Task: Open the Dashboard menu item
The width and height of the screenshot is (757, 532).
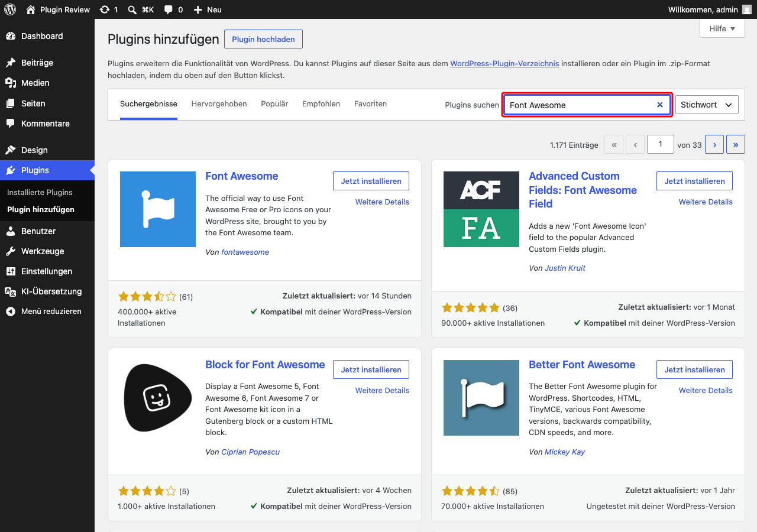Action: [47, 36]
